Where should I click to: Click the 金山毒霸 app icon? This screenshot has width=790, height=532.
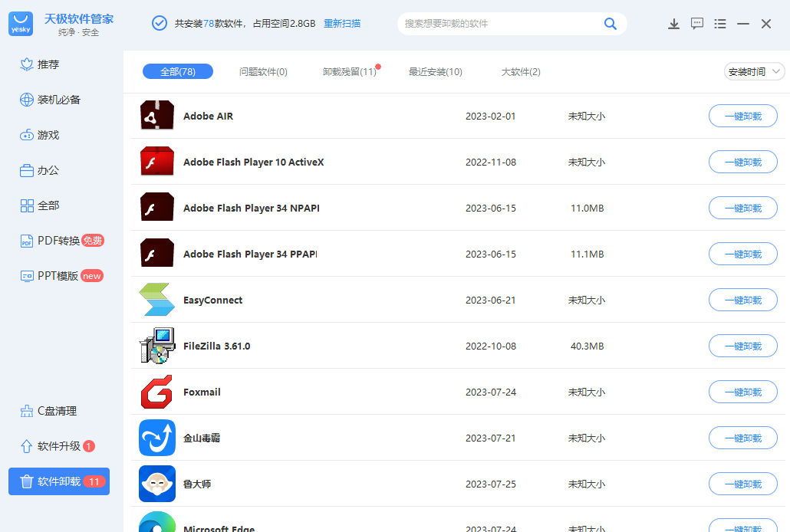coord(157,437)
